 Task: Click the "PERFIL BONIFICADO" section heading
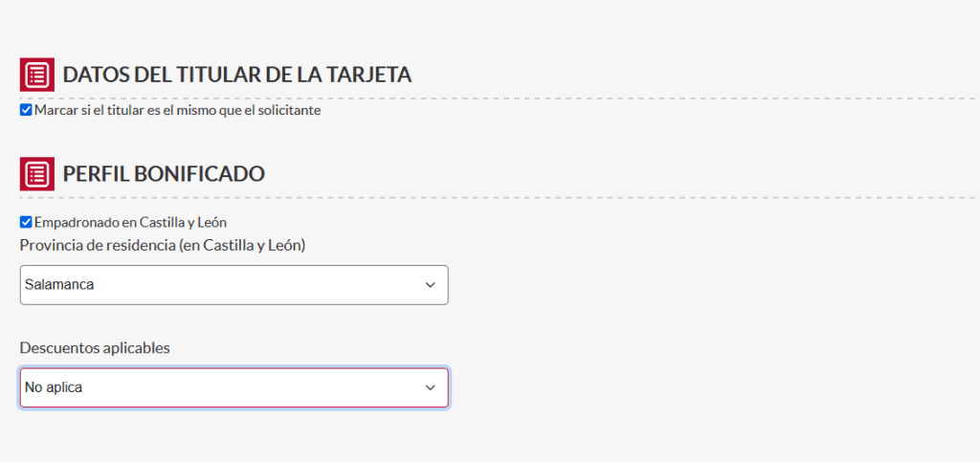164,173
